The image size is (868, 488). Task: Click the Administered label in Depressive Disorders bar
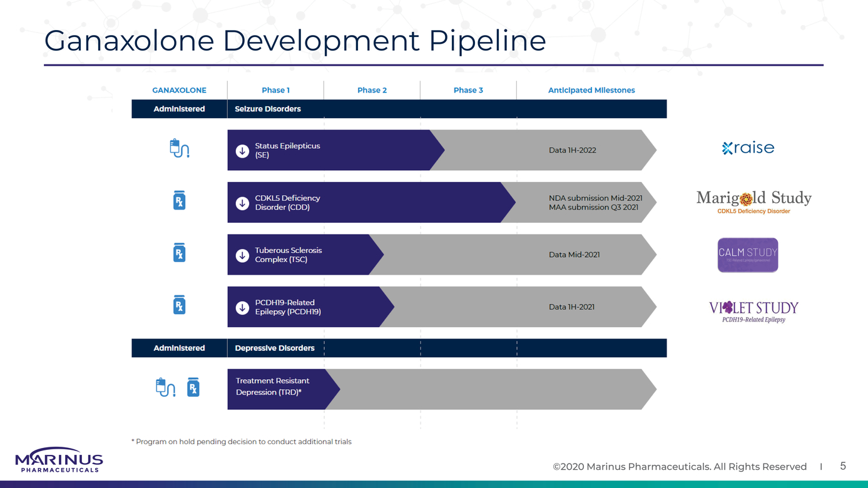pos(179,348)
